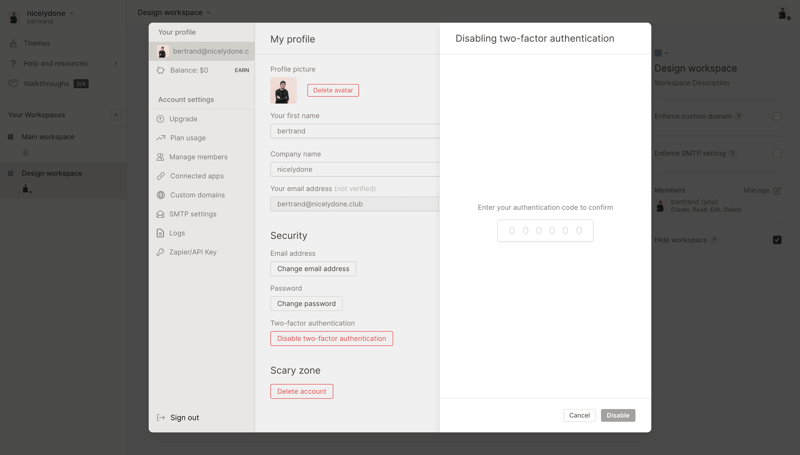Click the Logs document icon
800x455 pixels.
[x=160, y=233]
